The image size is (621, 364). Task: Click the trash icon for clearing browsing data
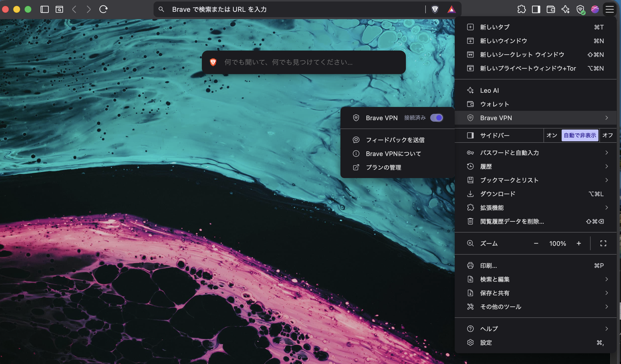point(470,221)
